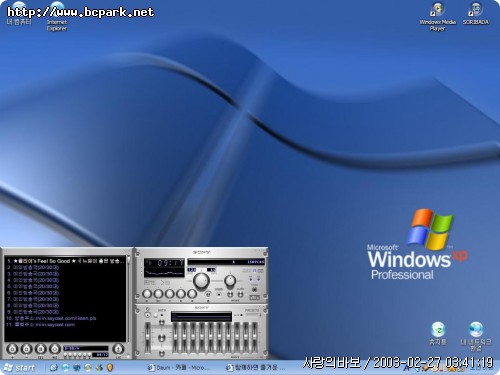Click Show Desktop in the quick launch bar
Screen dimensions: 500x375
[53, 368]
